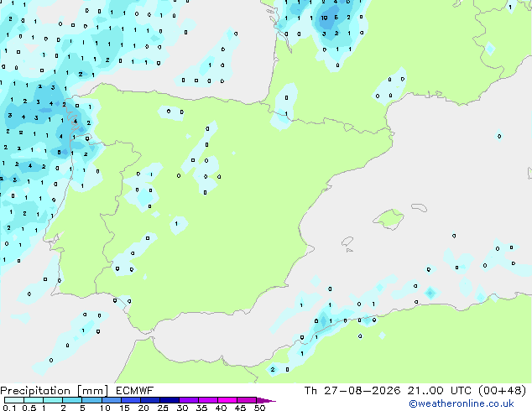Click the "Th 27-08-2026" date text
Screen dimensions: 532x411
click(352, 391)
